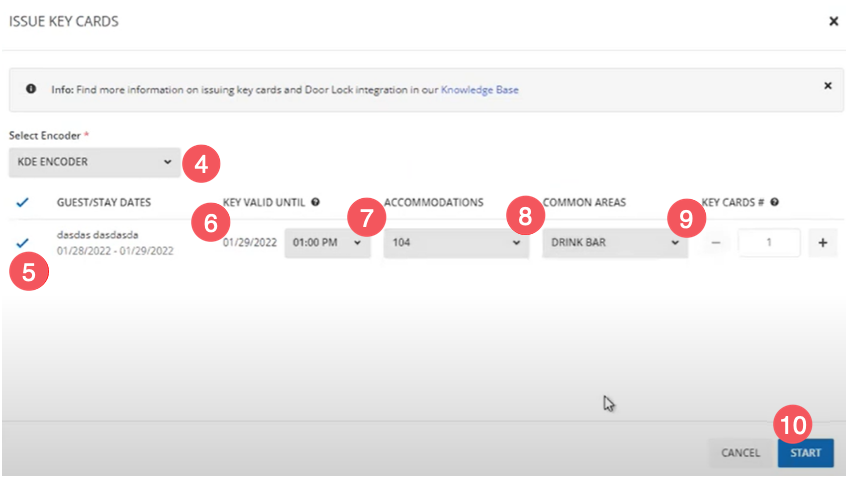
Task: Dismiss the info banner with its X
Action: click(827, 86)
